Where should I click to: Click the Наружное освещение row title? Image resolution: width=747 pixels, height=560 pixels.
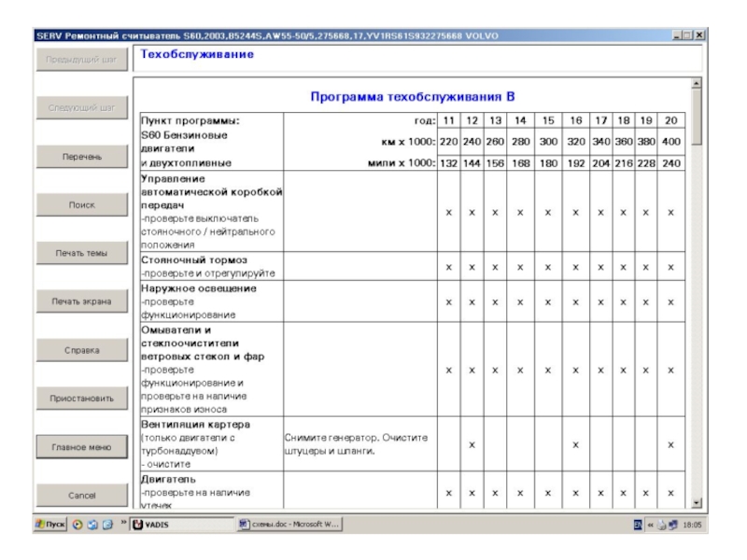(199, 288)
